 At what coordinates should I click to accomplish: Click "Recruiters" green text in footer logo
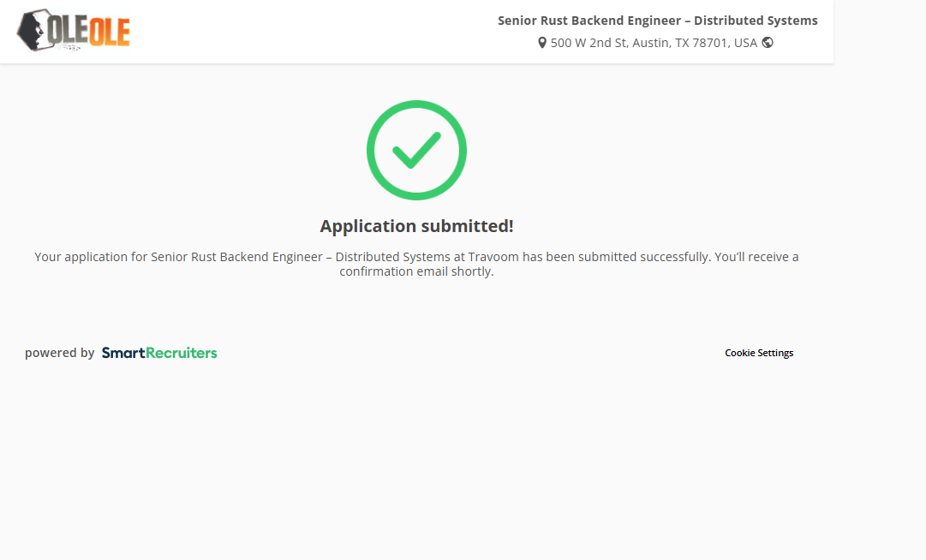point(182,353)
